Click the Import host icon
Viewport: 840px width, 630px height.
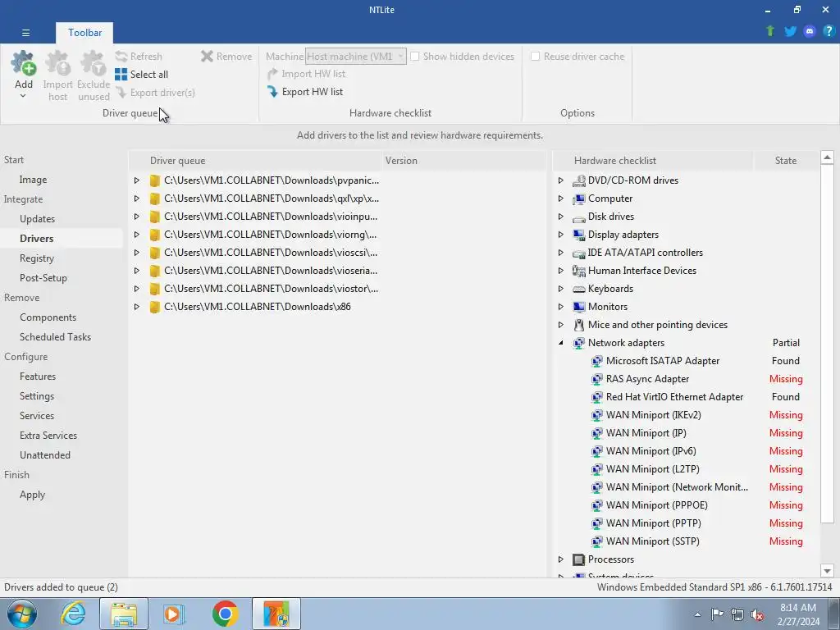[x=57, y=63]
